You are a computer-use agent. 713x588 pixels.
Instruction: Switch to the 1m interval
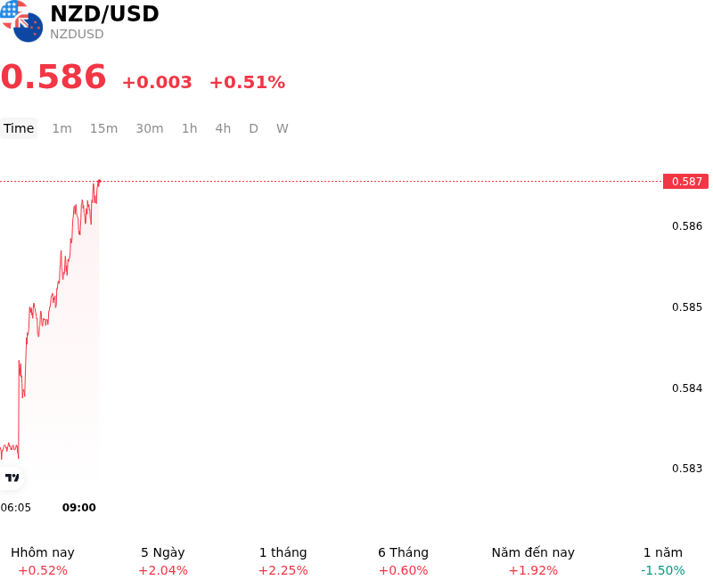point(61,128)
